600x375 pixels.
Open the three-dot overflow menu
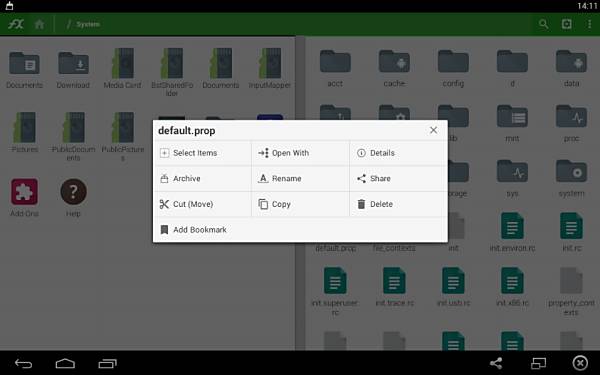(x=589, y=24)
